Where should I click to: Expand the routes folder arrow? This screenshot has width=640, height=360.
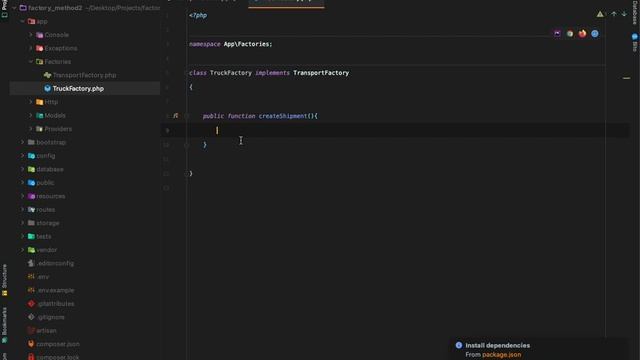click(23, 209)
